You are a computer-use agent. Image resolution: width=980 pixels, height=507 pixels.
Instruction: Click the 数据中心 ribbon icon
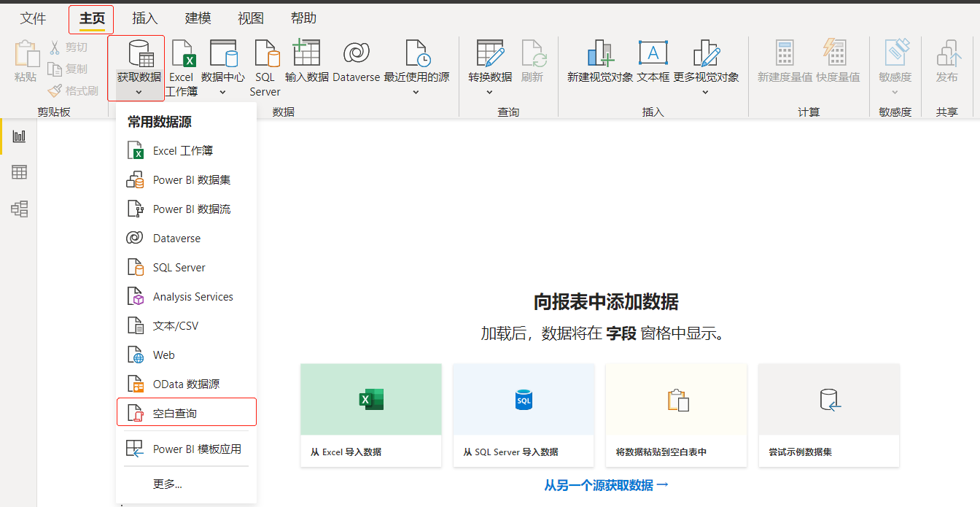coord(223,53)
